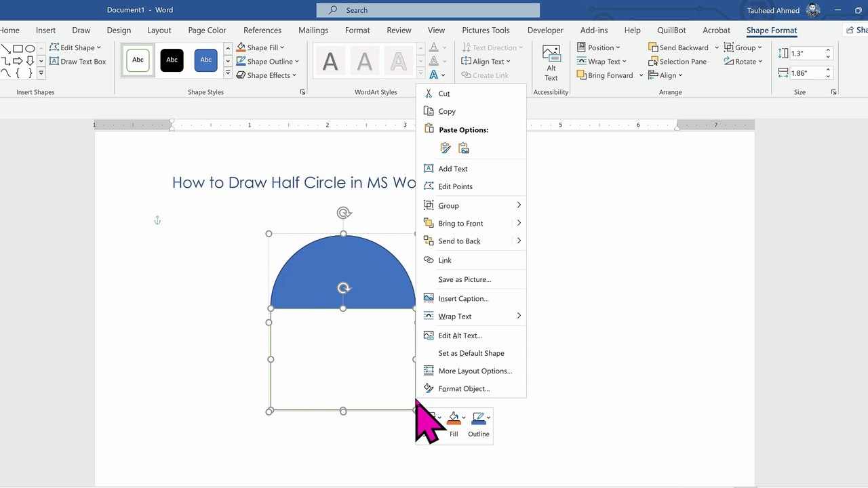868x488 pixels.
Task: Open Rotate dropdown
Action: coord(743,62)
